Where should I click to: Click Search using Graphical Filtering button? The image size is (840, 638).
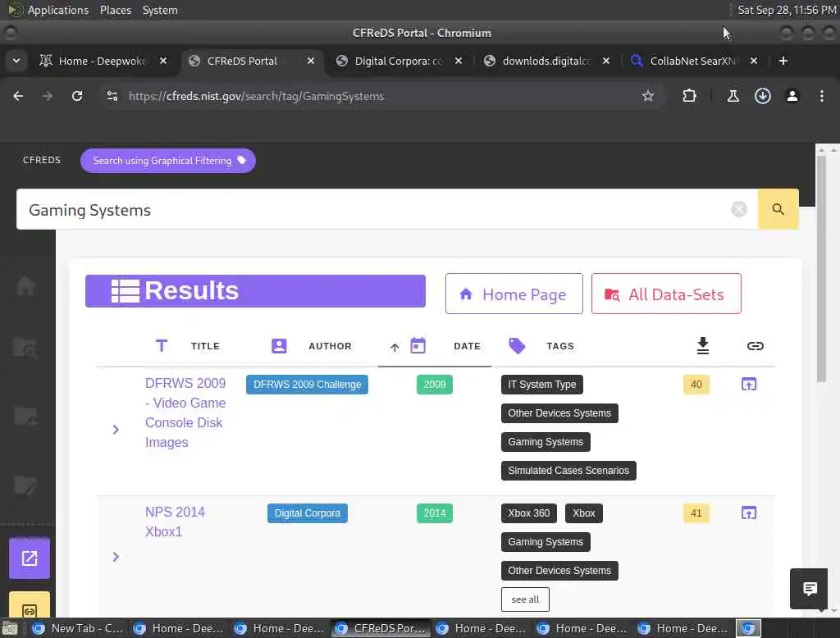pyautogui.click(x=167, y=161)
